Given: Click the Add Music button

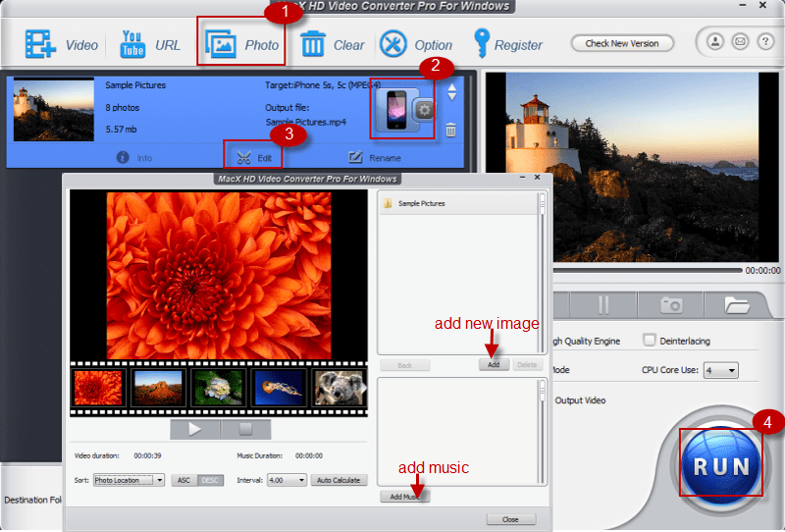Looking at the screenshot, I should click(404, 497).
